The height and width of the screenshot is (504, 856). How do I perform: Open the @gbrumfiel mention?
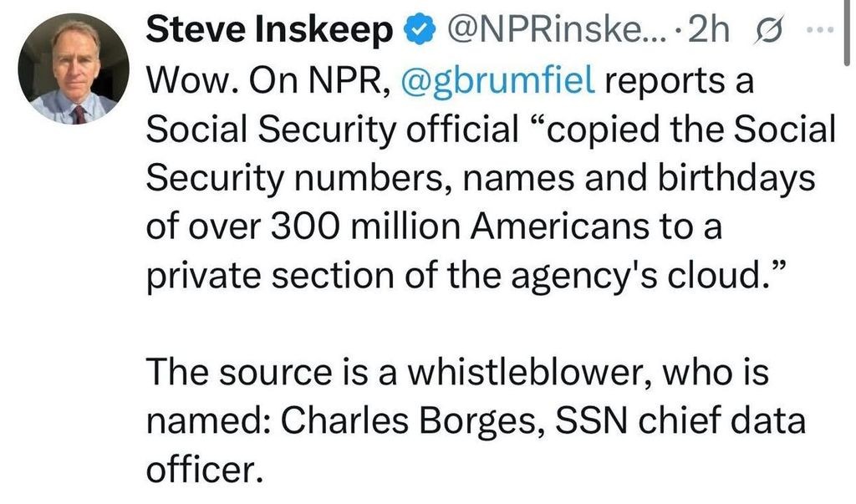coord(498,81)
